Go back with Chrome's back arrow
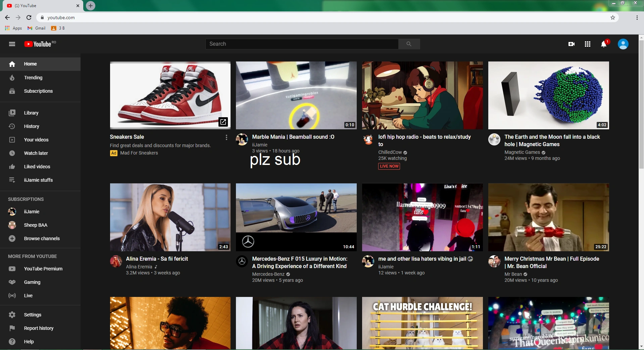The image size is (644, 350). point(7,17)
